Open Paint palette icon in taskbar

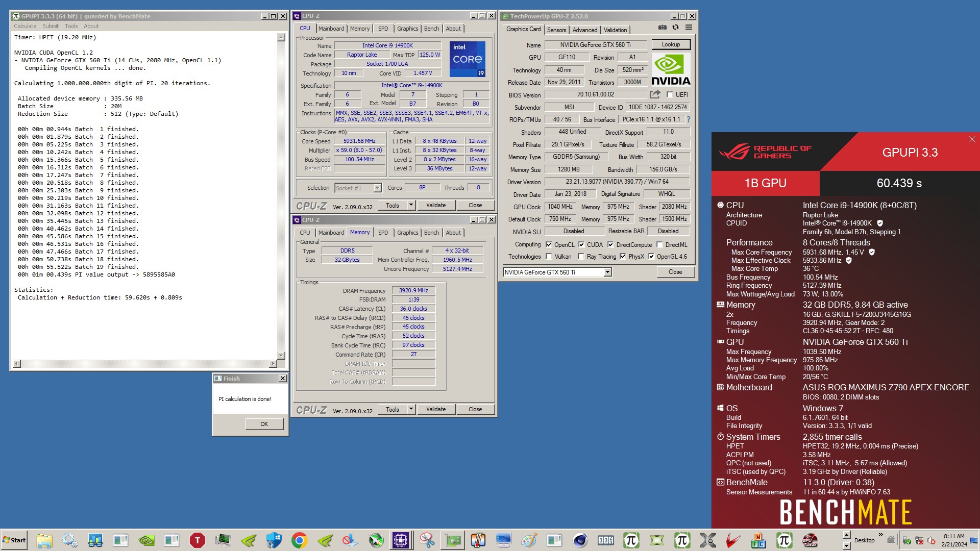(529, 540)
